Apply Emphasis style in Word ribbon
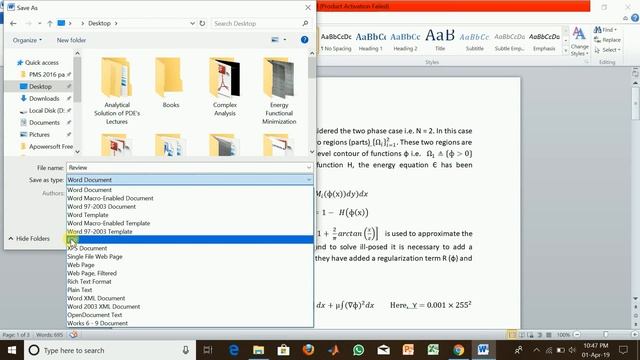Viewport: 640px width, 360px height. 544,41
